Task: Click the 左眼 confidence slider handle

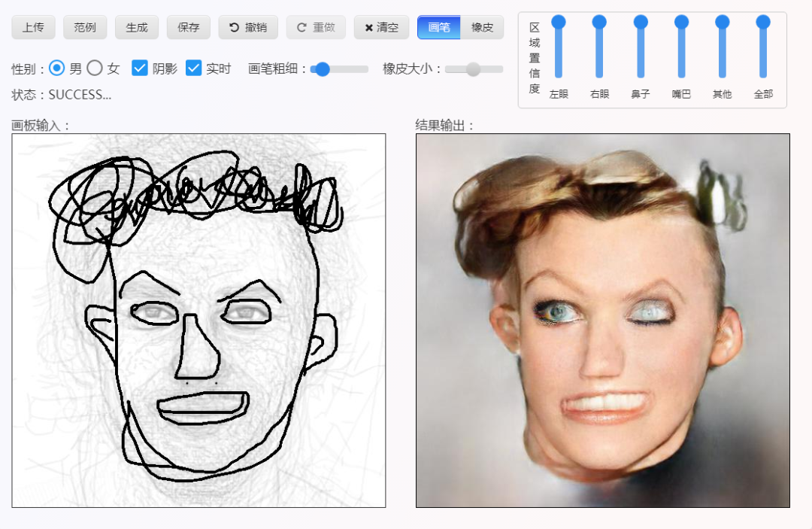Action: (559, 23)
